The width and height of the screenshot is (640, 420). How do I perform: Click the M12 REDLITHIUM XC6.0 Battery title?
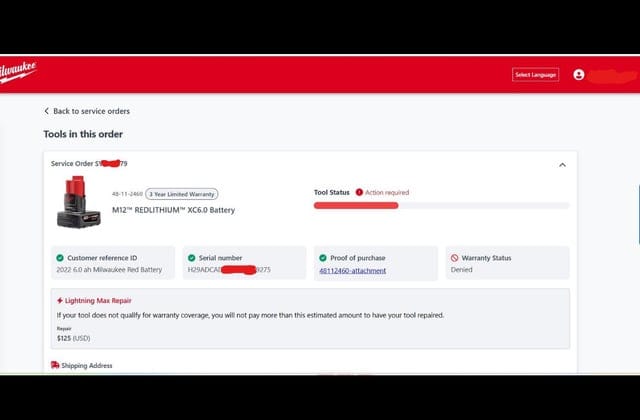[173, 210]
